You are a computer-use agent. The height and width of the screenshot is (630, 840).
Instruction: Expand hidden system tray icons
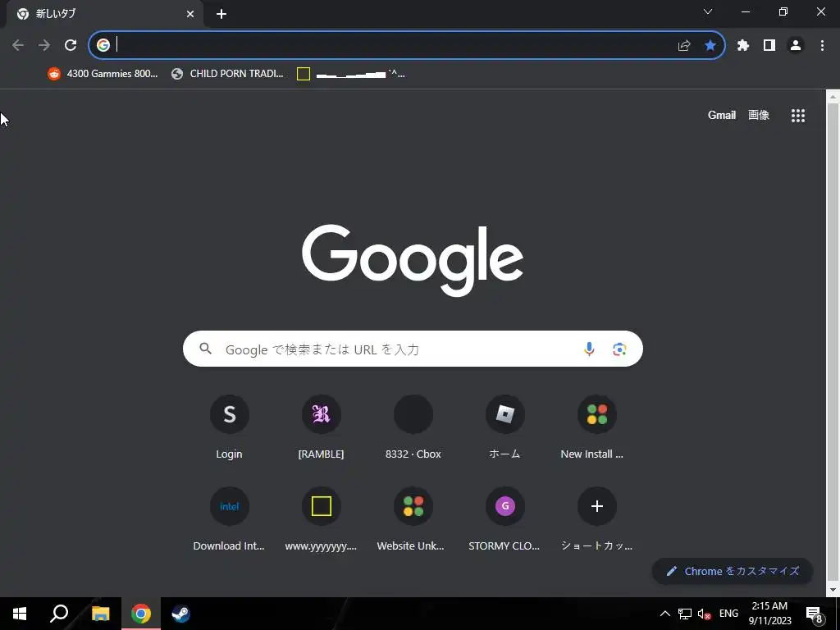[664, 614]
